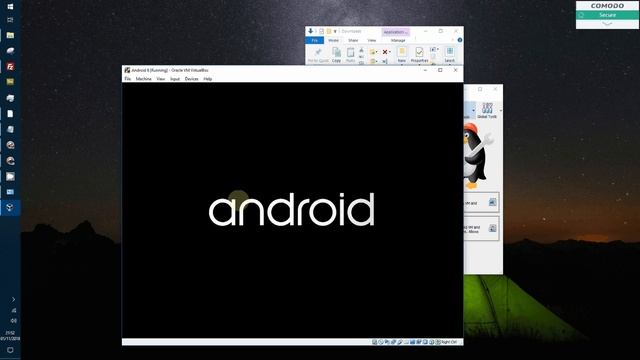Click the optical disk indicator in VM status bar
Screen dimensions: 640x360
(380, 342)
